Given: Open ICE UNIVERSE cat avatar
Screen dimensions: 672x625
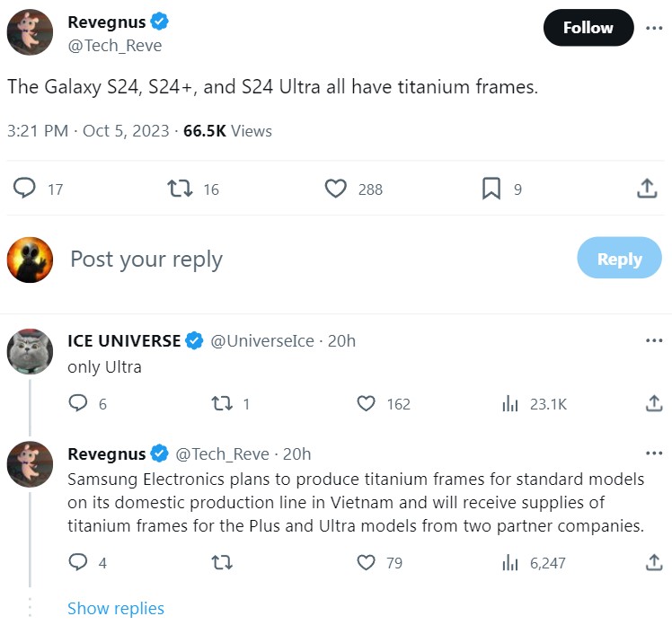Looking at the screenshot, I should (x=30, y=351).
